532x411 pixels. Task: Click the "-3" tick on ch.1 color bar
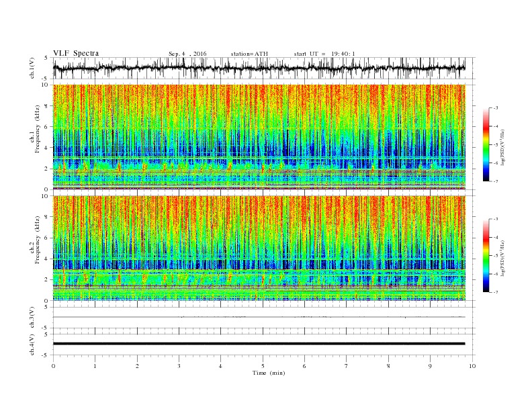coord(496,108)
